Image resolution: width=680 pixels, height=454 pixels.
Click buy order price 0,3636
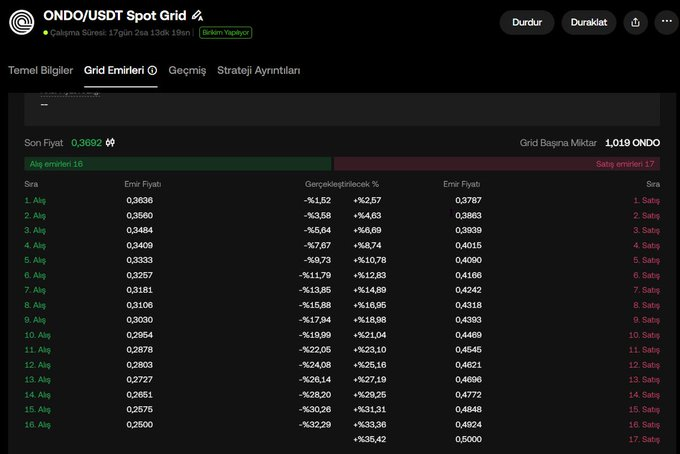[x=140, y=200]
